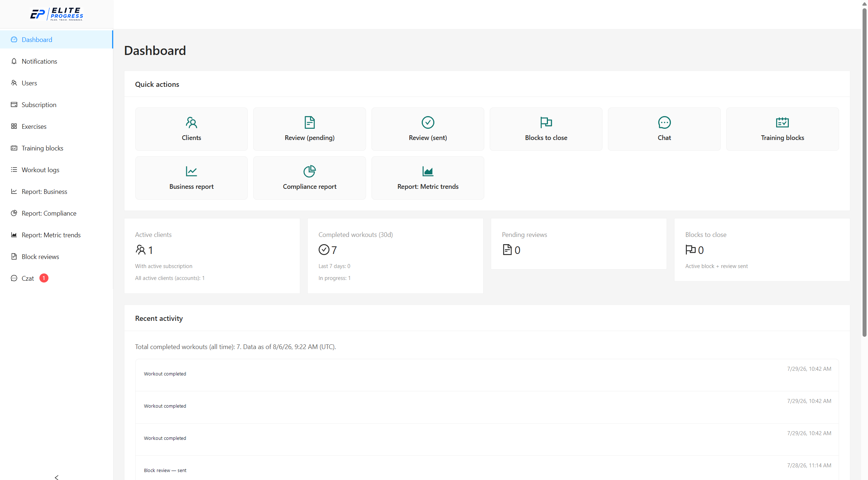This screenshot has width=868, height=480.
Task: Click the Completed workouts (30d) card
Action: pos(395,256)
